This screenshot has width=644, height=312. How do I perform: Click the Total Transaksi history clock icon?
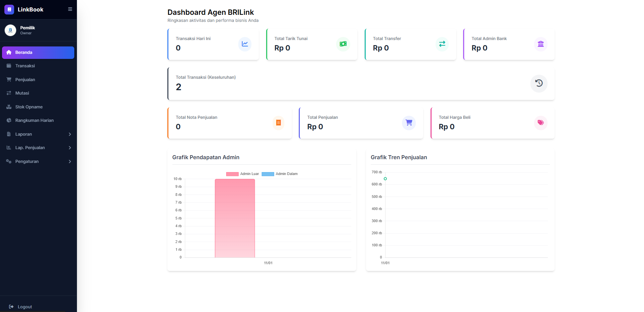click(x=539, y=83)
